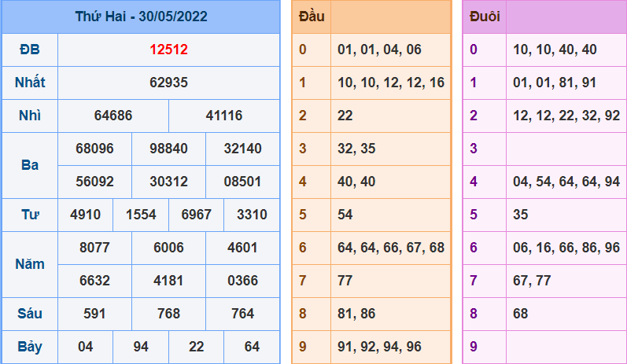Click Đầu row 3 values 32, 35
The image size is (627, 364).
[356, 149]
